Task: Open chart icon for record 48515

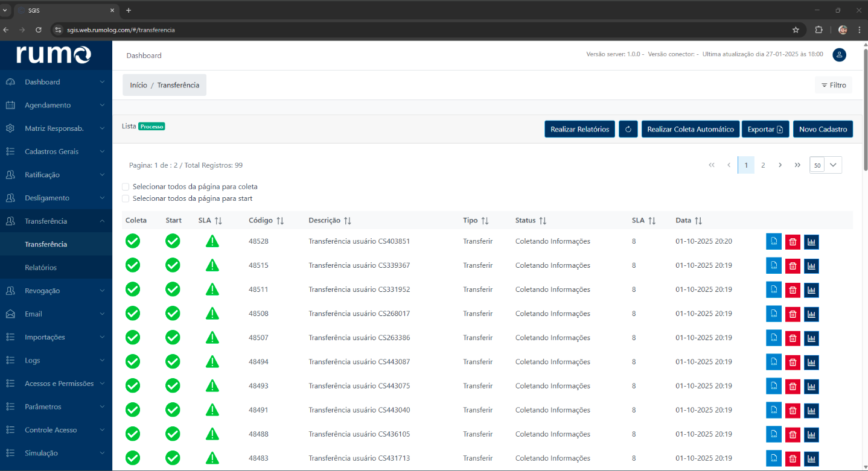Action: tap(811, 266)
